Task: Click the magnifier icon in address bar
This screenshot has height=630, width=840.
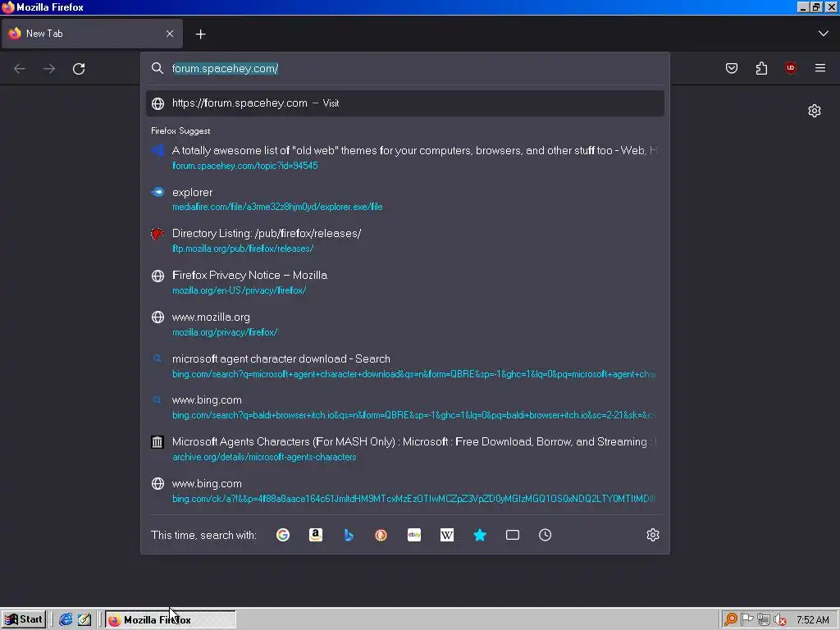Action: click(157, 68)
